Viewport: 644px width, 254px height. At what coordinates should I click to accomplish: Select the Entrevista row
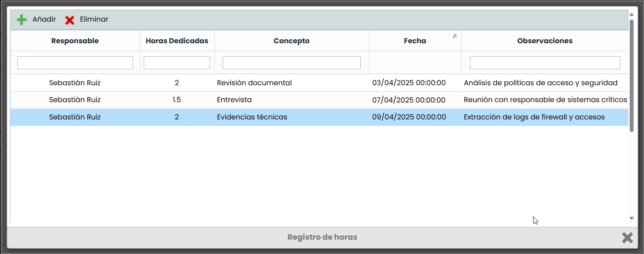pyautogui.click(x=234, y=100)
